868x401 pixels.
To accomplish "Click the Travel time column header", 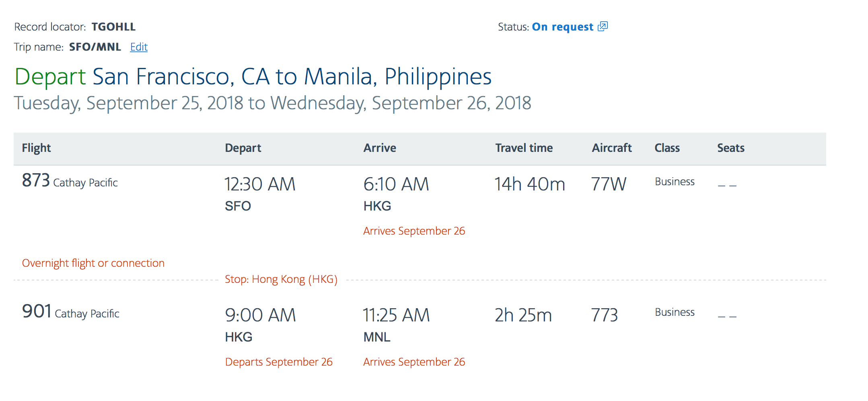I will [524, 148].
